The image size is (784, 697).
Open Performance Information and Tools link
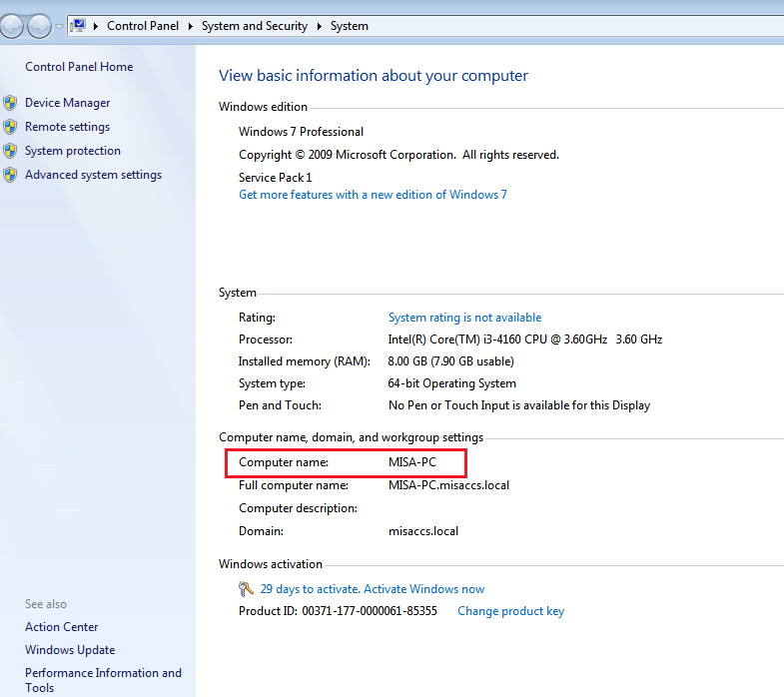tap(104, 680)
